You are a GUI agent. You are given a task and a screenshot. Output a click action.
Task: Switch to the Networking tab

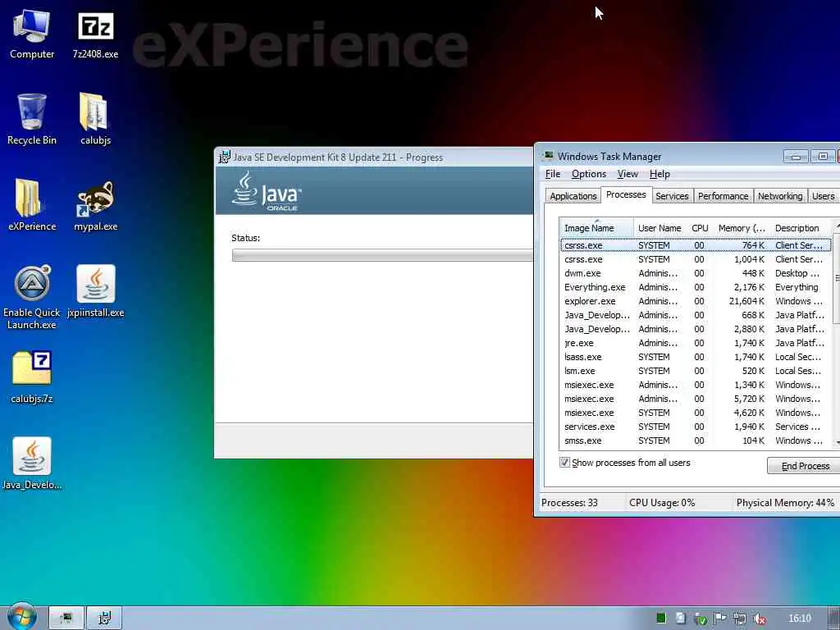[780, 196]
